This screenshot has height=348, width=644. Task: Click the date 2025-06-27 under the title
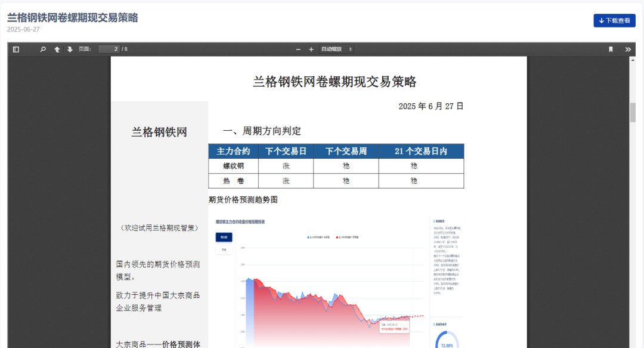coord(23,30)
